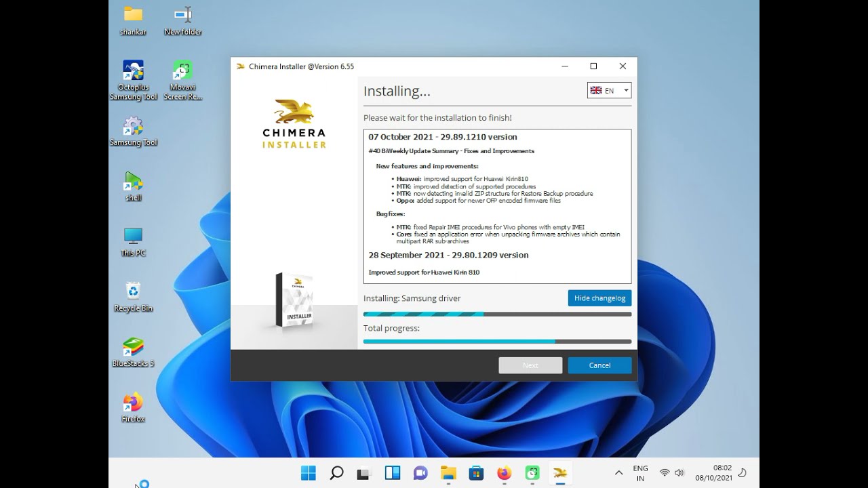Open Widgets panel on taskbar

tap(393, 473)
